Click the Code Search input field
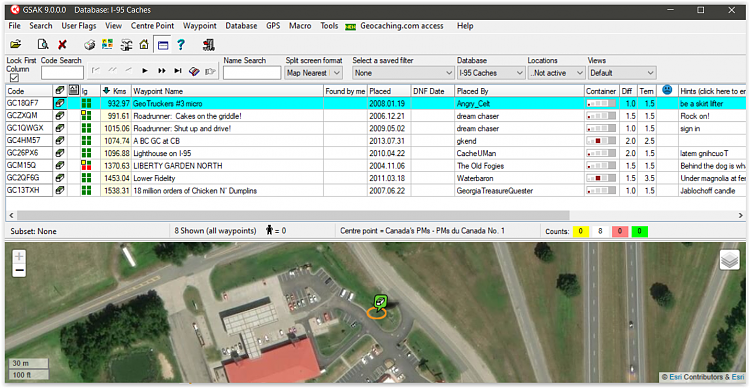The height and width of the screenshot is (388, 750). [x=62, y=73]
